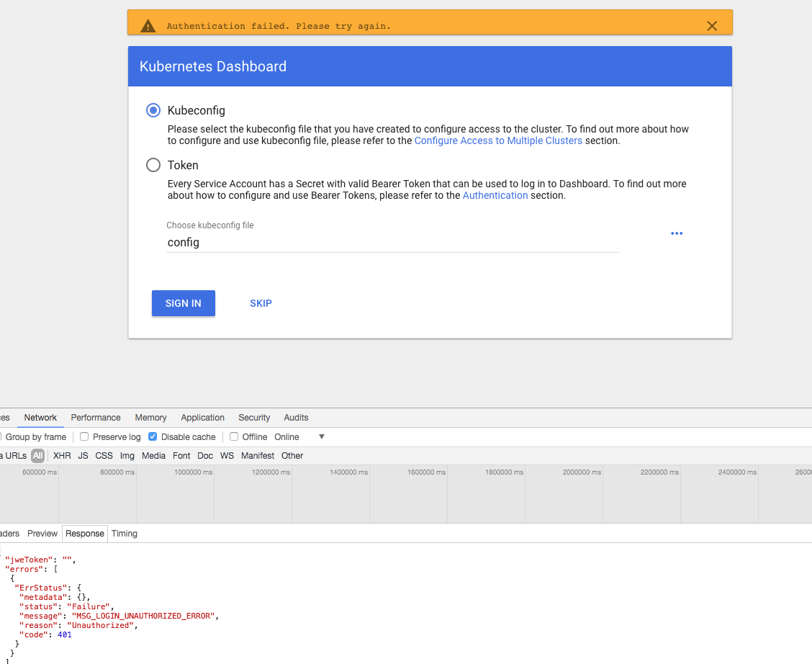Browse for kubeconfig file with three-dots icon
This screenshot has width=812, height=664.
click(677, 233)
